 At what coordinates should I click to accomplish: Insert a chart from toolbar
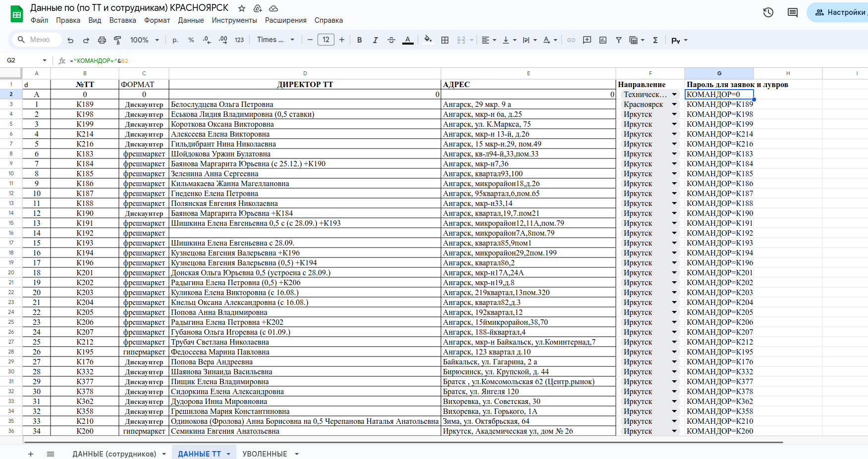(603, 40)
